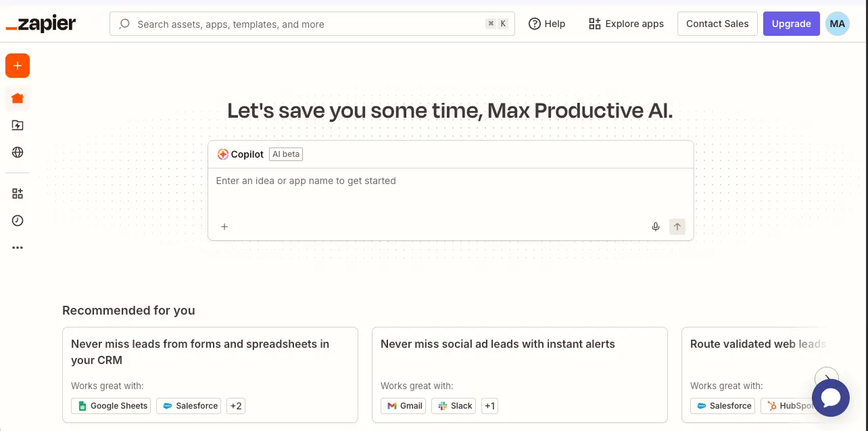Open Explore apps
868x431 pixels.
coord(626,24)
